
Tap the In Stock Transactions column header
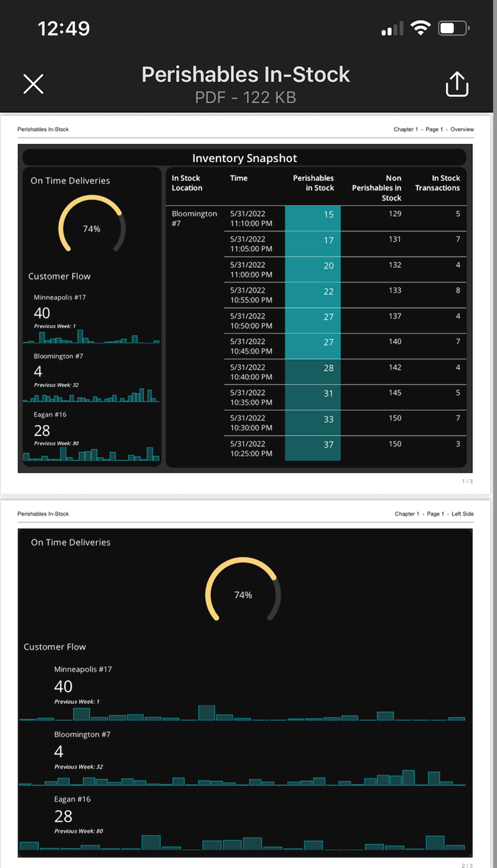(437, 183)
